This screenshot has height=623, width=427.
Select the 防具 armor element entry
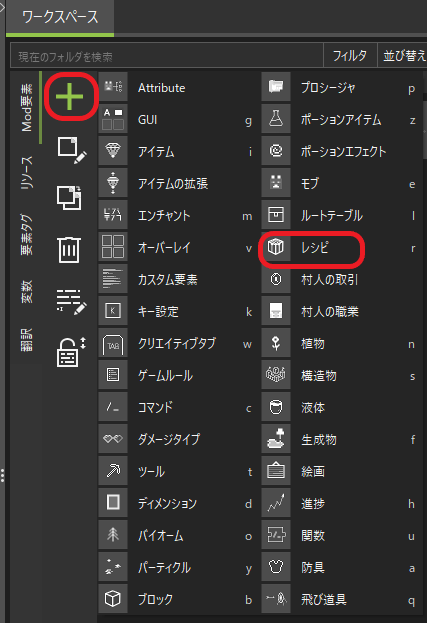click(x=342, y=567)
